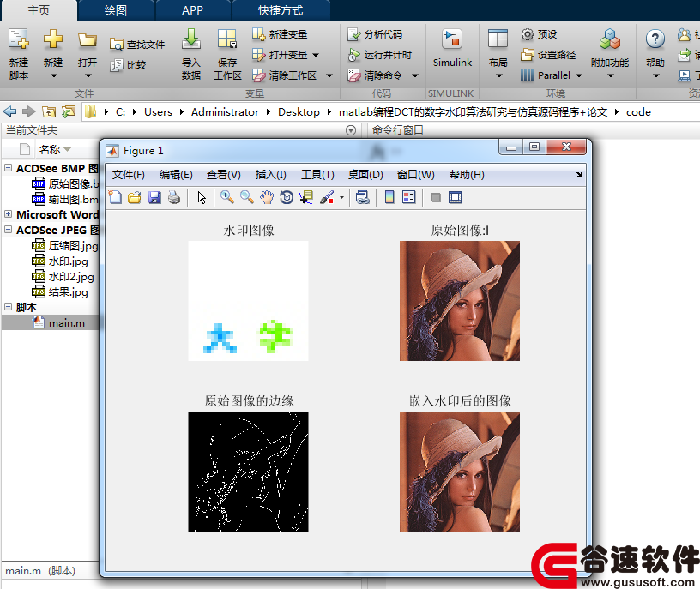The width and height of the screenshot is (700, 589).
Task: Click 比较 (Compare) button
Action: [129, 65]
